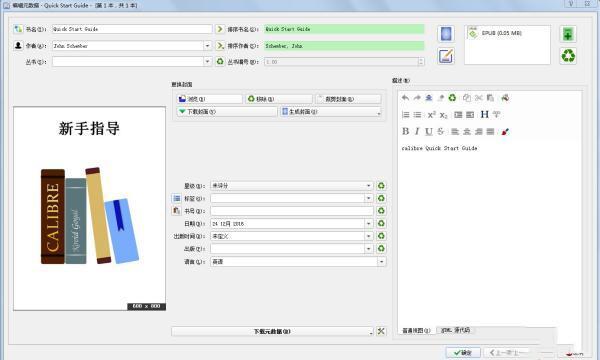Switch to the HTML source tab
This screenshot has width=600, height=360.
tap(455, 330)
